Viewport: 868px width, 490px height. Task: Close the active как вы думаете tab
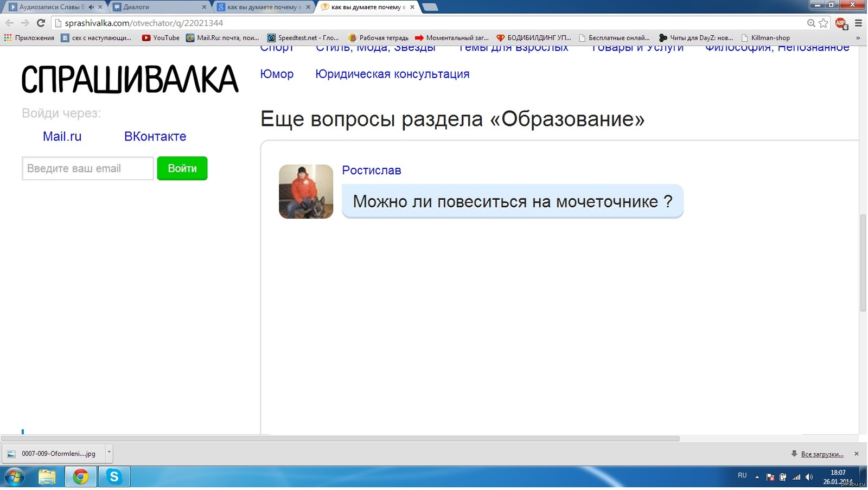(412, 7)
